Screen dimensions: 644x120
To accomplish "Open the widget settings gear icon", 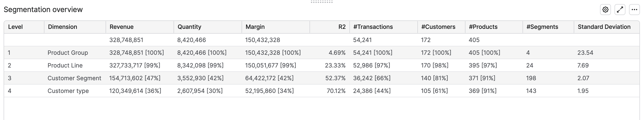I will click(x=605, y=10).
